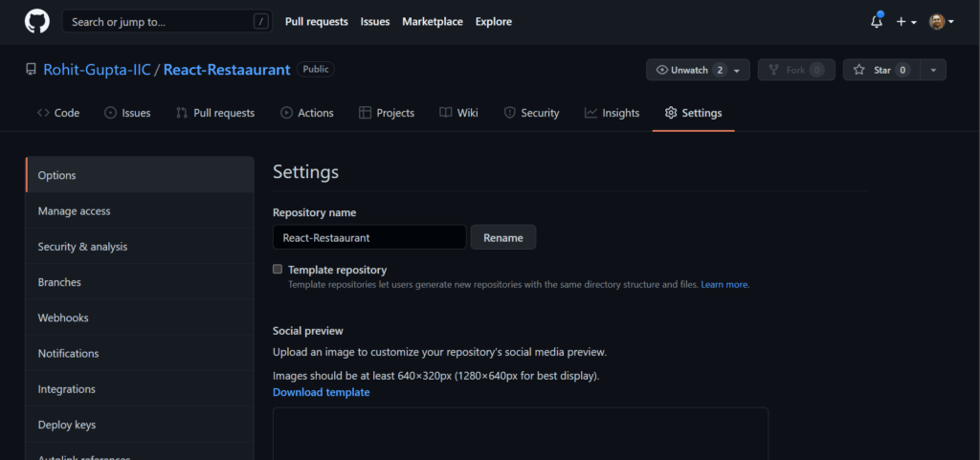Click the Unwatch button label
Image resolution: width=980 pixels, height=460 pixels.
(689, 70)
